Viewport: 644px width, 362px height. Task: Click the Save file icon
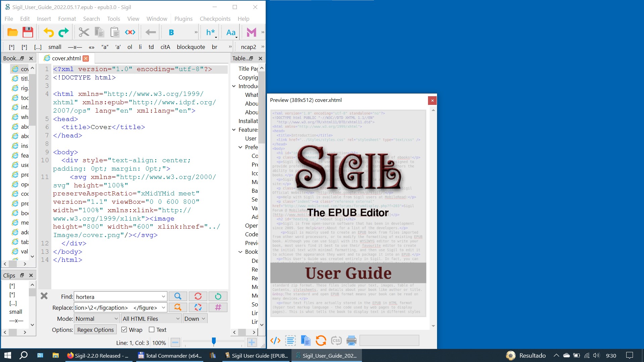(28, 32)
